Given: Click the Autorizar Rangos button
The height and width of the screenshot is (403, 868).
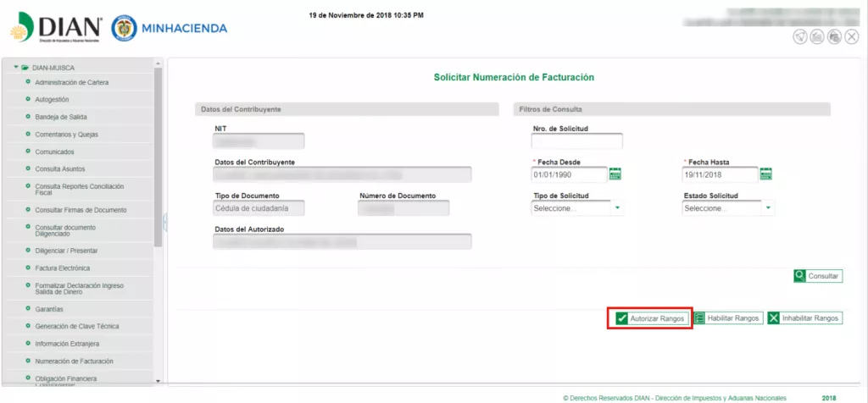Looking at the screenshot, I should [x=650, y=318].
